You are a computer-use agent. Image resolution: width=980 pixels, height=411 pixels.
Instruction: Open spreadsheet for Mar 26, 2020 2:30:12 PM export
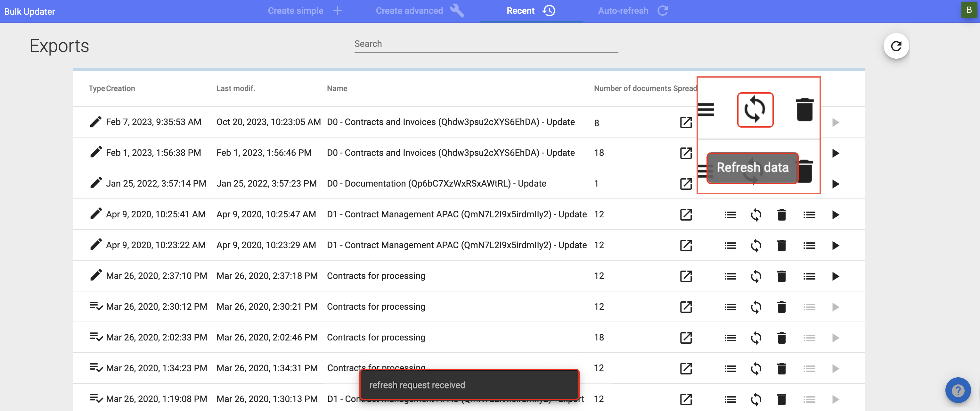click(x=686, y=307)
